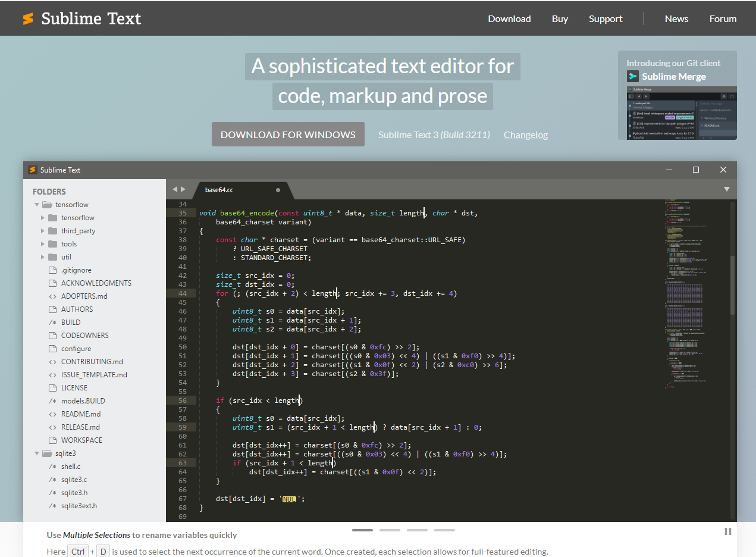The image size is (756, 557).
Task: Click the Sublime Text window title bar icon
Action: [x=33, y=170]
